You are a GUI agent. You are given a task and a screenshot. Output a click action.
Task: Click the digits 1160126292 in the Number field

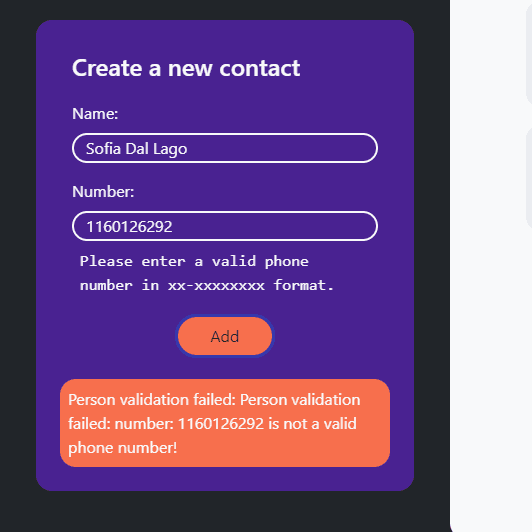[x=129, y=227]
